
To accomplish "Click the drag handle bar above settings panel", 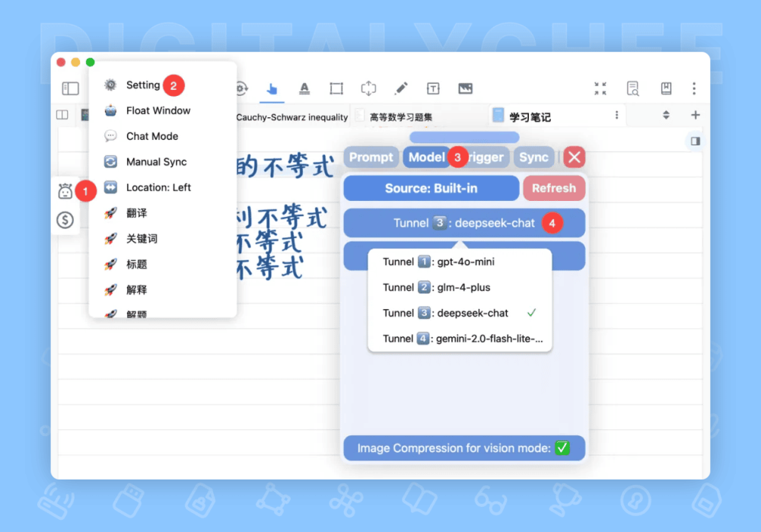I will (x=464, y=137).
